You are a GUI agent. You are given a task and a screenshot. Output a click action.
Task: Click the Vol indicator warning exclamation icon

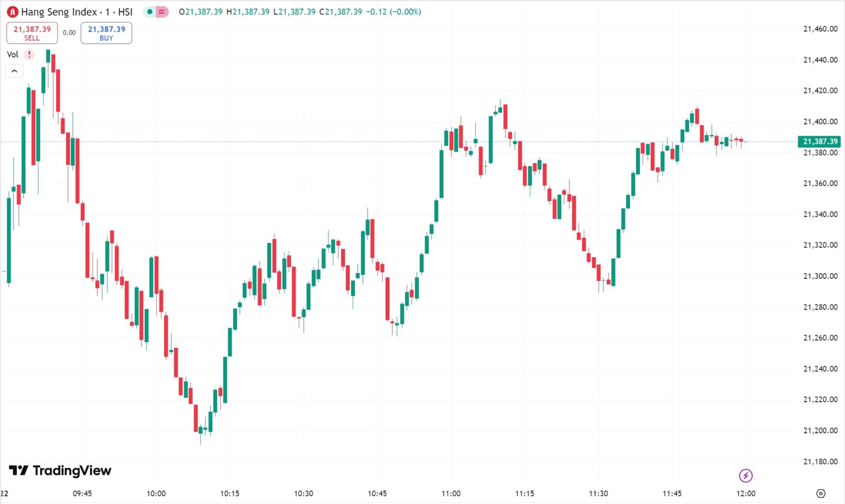pos(29,54)
